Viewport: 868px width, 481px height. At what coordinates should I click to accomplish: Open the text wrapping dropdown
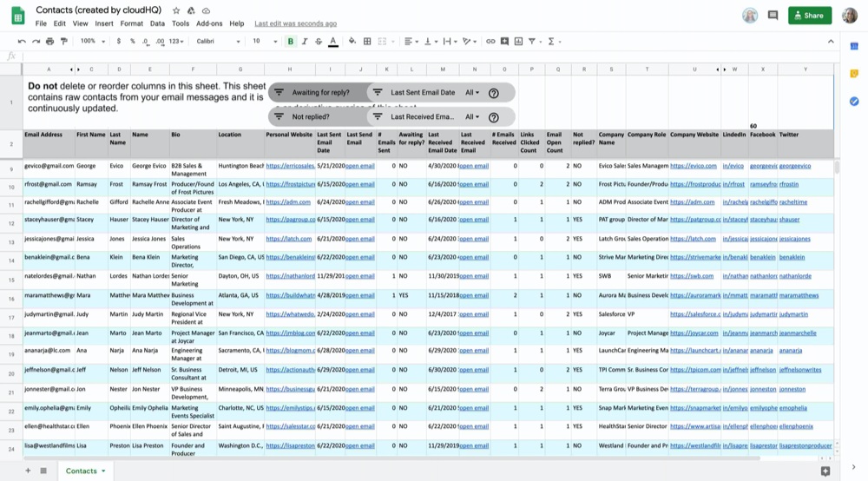(450, 42)
